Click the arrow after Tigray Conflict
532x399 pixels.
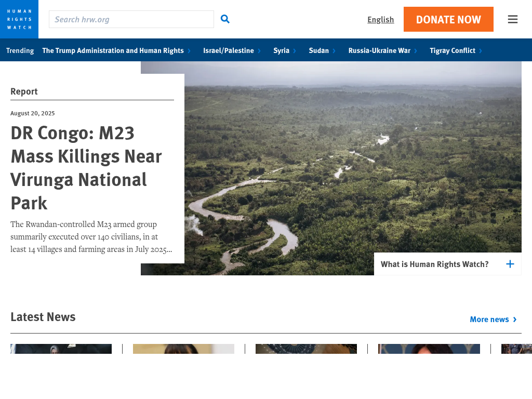(x=481, y=51)
